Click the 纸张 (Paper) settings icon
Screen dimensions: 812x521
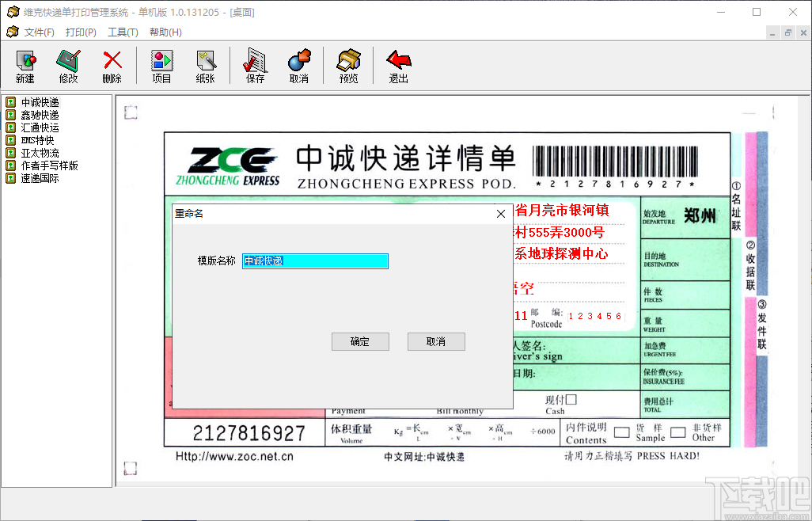pos(206,66)
